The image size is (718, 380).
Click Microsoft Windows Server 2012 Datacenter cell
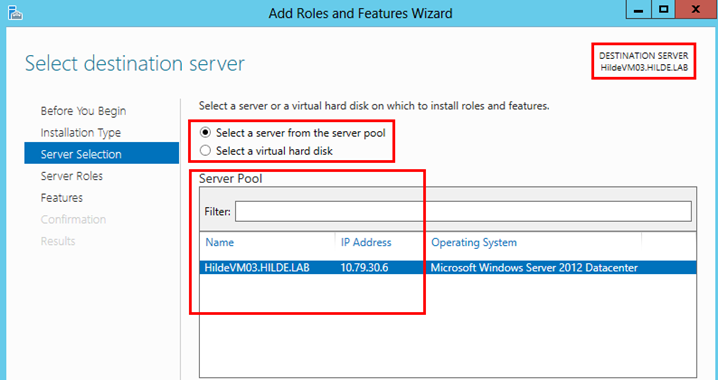click(x=534, y=268)
